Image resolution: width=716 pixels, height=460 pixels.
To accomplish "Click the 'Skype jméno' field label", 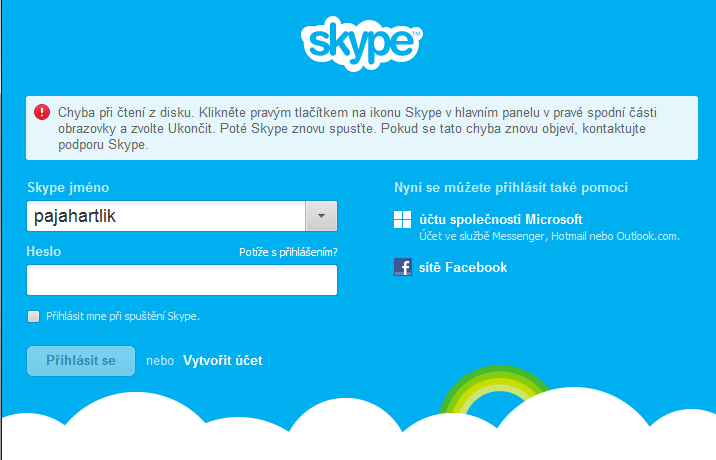I will point(67,187).
